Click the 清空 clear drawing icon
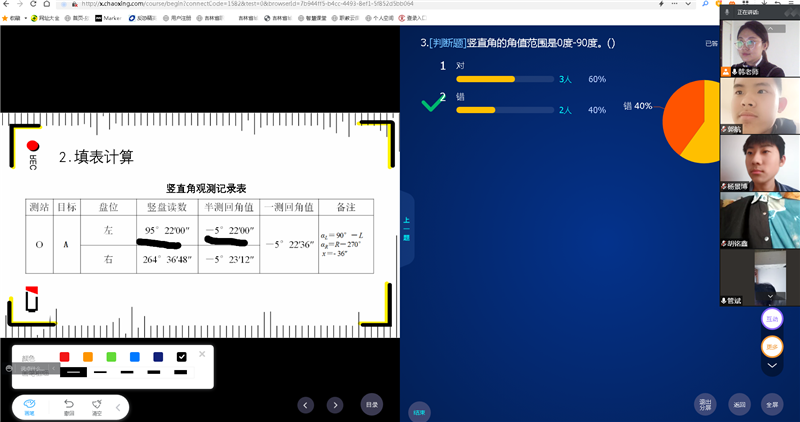The height and width of the screenshot is (422, 800). point(97,406)
